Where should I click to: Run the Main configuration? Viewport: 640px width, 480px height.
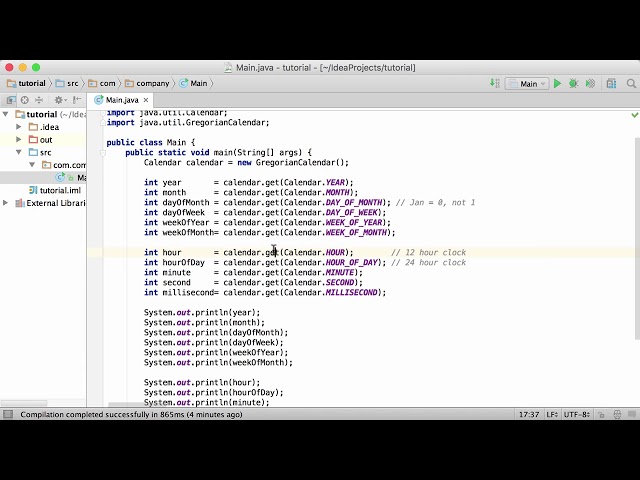(557, 84)
